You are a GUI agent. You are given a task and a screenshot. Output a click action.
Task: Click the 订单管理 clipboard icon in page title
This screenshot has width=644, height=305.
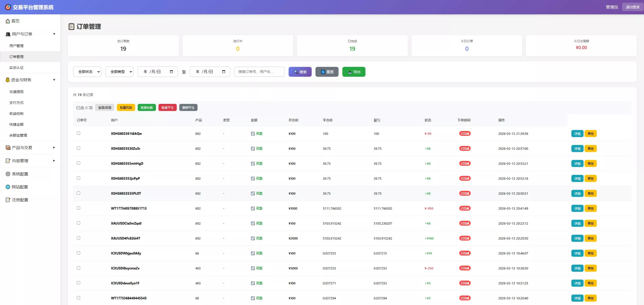click(72, 27)
